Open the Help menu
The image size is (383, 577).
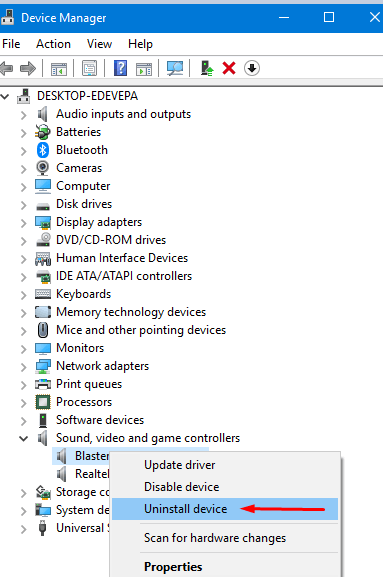[140, 44]
